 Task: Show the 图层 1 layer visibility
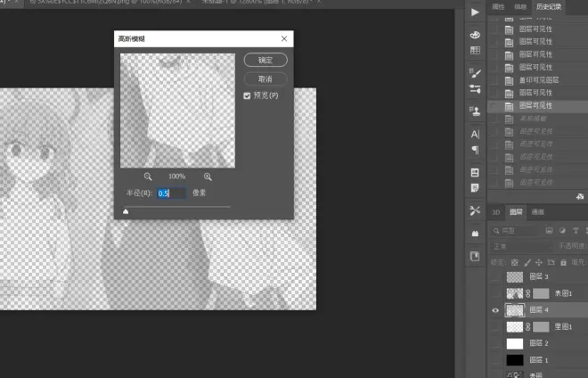click(495, 360)
